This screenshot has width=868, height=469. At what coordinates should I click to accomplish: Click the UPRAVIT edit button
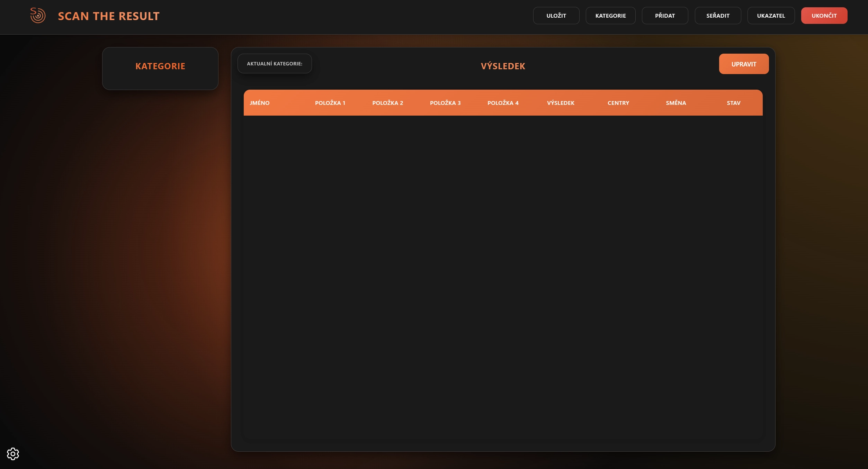tap(744, 64)
